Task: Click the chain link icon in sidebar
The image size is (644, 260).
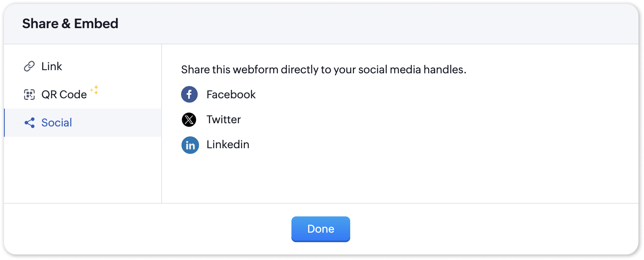Action: point(29,66)
